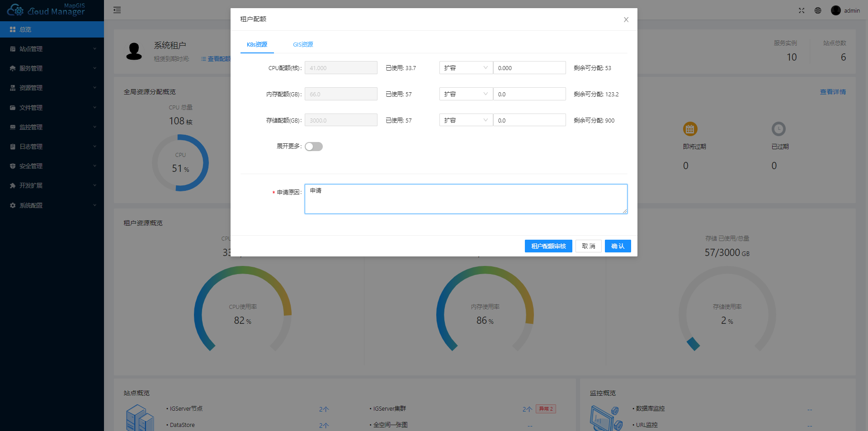Click the admin avatar icon
The width and height of the screenshot is (868, 431).
tap(836, 10)
